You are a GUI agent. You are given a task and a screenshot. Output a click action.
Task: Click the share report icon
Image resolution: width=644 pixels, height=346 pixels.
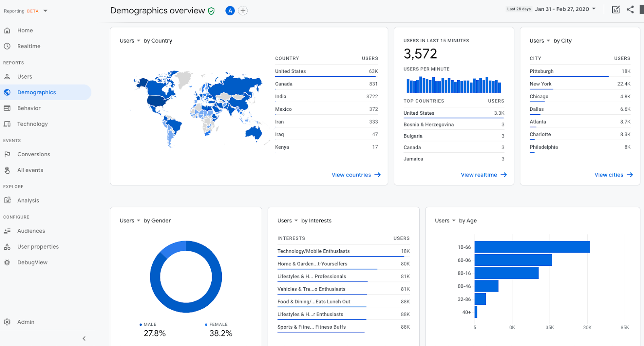(630, 10)
